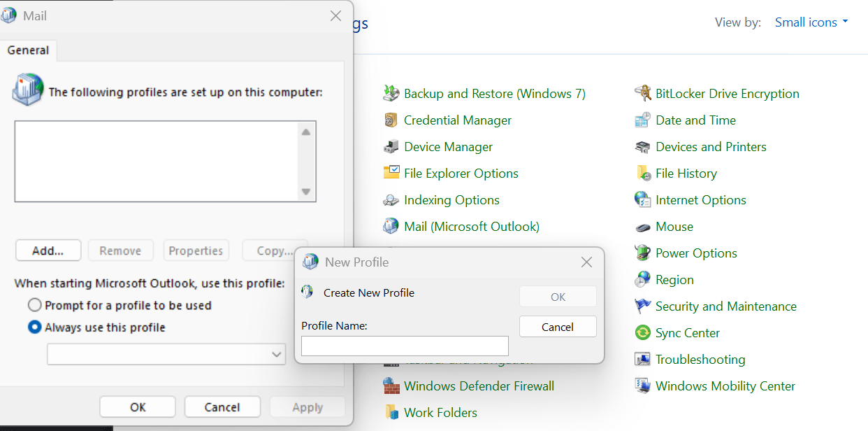Open the Troubleshooting icon
868x431 pixels.
(x=642, y=360)
